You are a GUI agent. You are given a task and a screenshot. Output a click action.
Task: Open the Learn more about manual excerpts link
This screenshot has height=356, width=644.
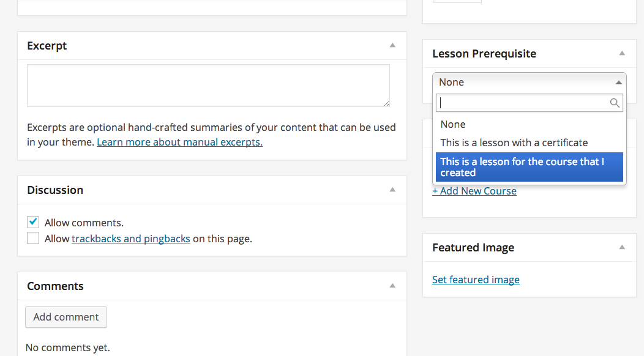click(179, 143)
